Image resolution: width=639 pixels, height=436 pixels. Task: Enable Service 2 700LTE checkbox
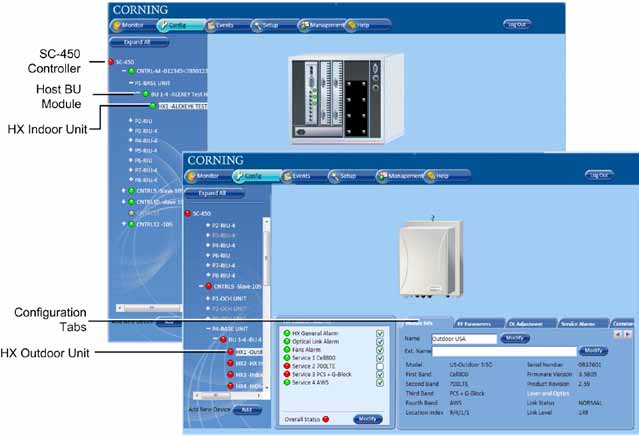point(380,366)
